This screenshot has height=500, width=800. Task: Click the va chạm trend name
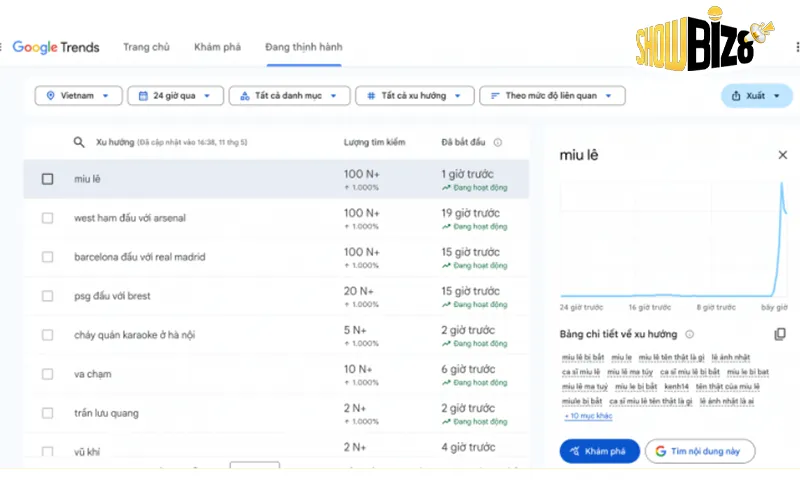pos(93,374)
